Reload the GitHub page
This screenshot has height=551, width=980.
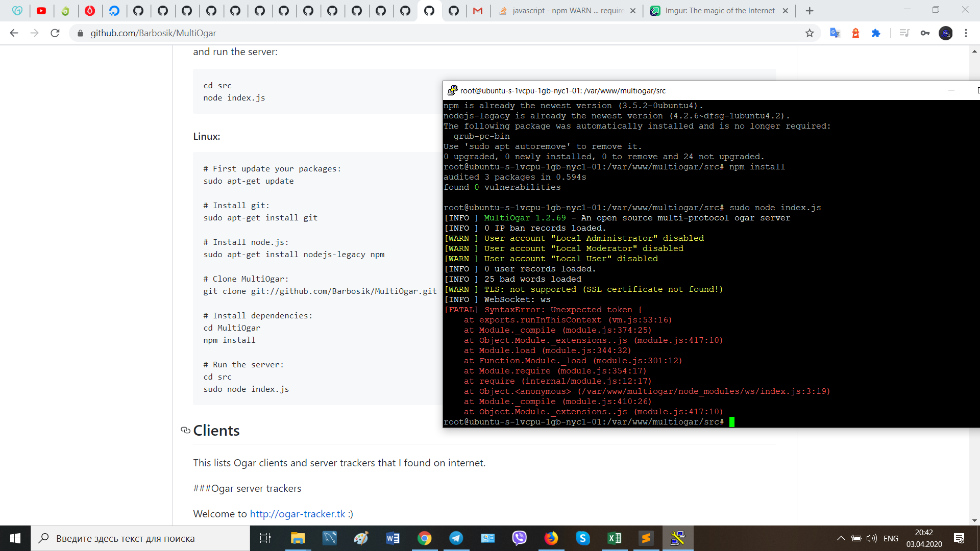click(x=55, y=33)
